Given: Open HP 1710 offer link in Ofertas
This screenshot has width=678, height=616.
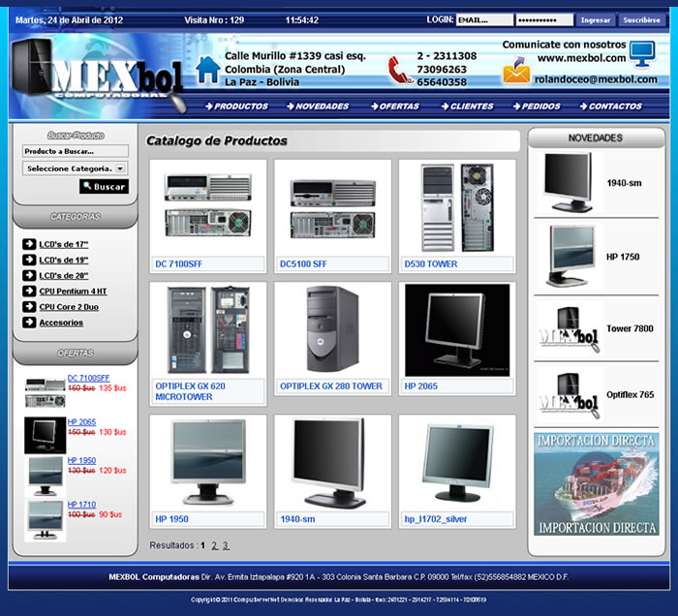Looking at the screenshot, I should (81, 505).
